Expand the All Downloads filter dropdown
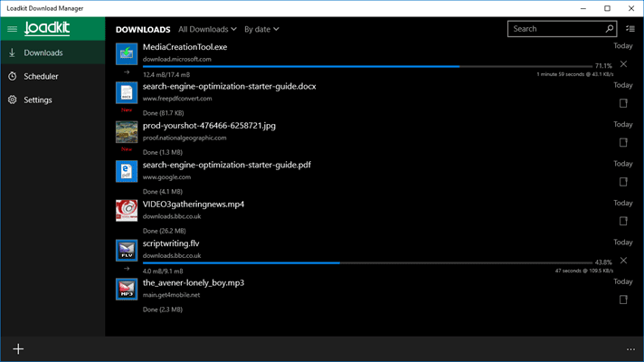Image resolution: width=644 pixels, height=362 pixels. tap(207, 29)
